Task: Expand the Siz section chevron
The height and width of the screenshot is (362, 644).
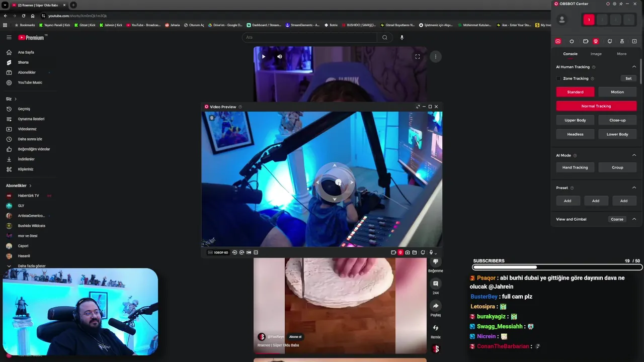Action: pos(16,99)
